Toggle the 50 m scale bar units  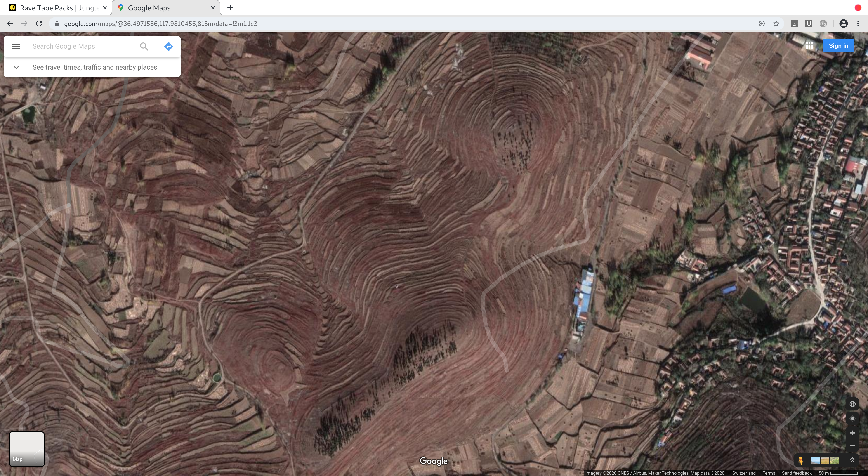tap(838, 473)
